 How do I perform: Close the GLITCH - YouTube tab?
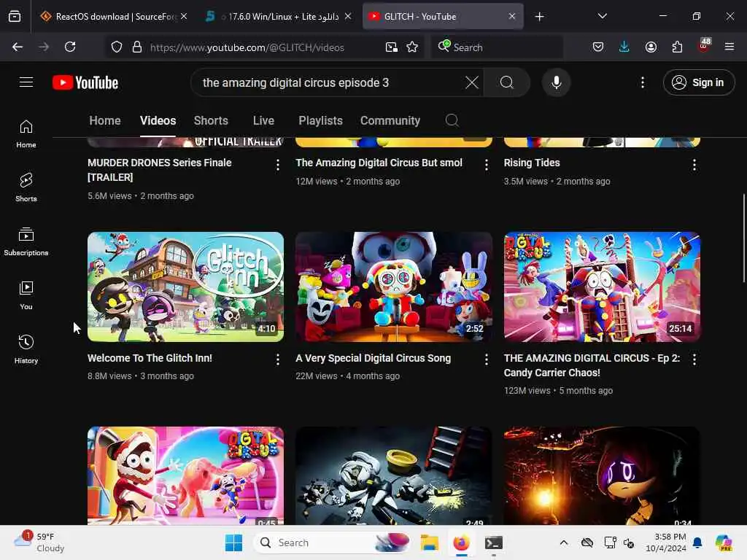(x=511, y=17)
